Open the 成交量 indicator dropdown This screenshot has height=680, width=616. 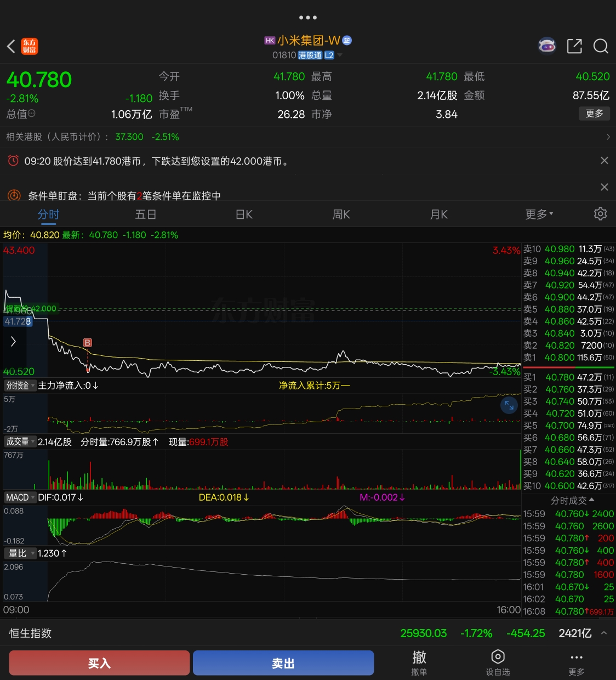[20, 441]
